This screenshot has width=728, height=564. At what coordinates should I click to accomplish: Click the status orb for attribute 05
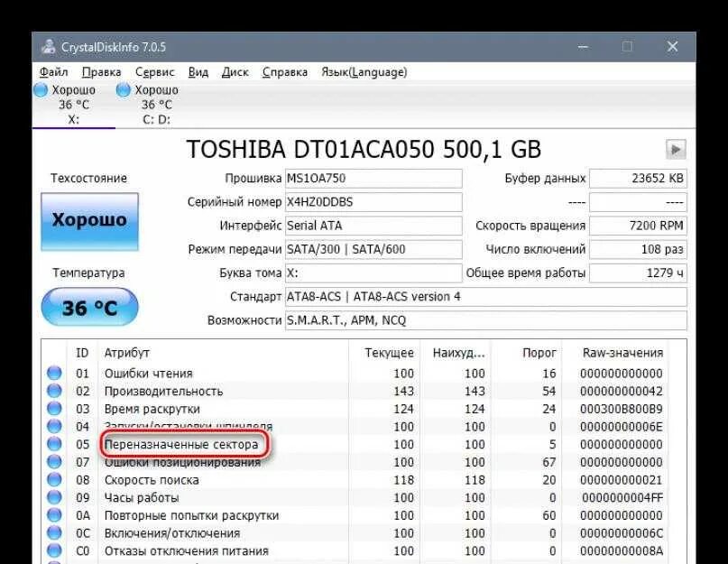(54, 444)
